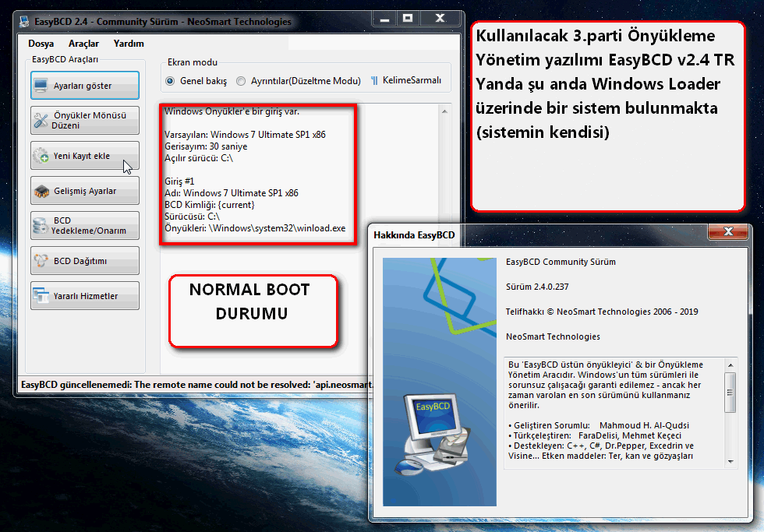Click the winload.exe loader path line
This screenshot has width=764, height=532.
click(255, 228)
